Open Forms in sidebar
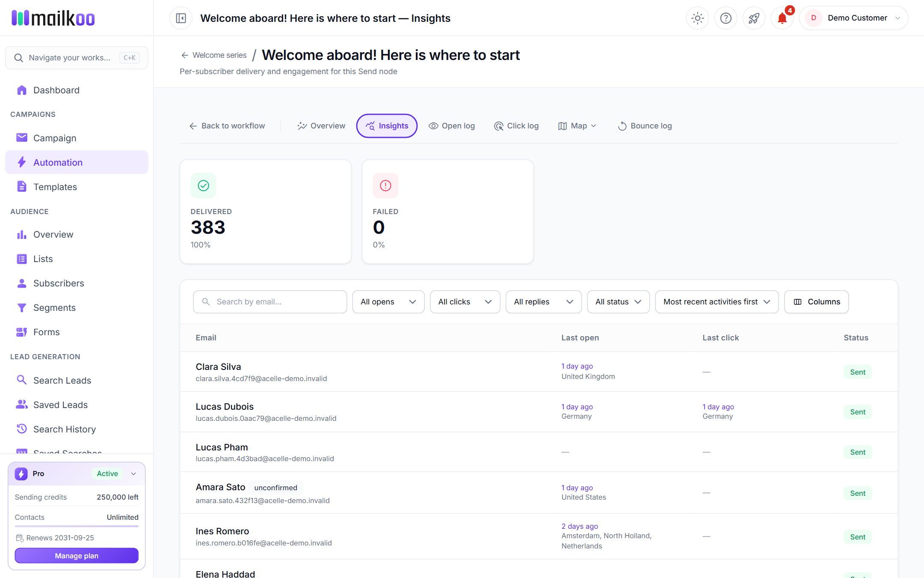924x578 pixels. coord(77,332)
